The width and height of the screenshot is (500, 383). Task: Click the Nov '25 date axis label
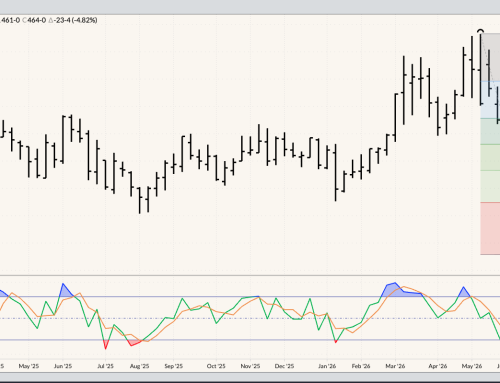click(x=250, y=366)
